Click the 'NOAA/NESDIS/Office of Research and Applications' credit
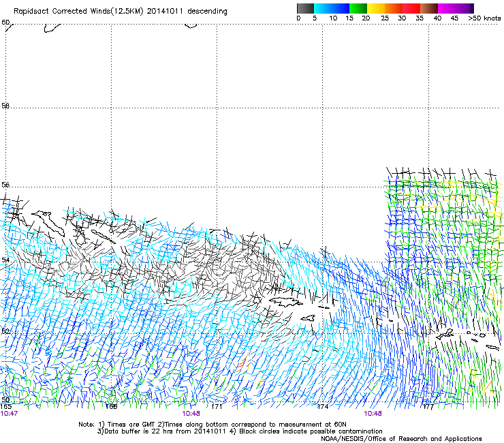 click(x=401, y=439)
